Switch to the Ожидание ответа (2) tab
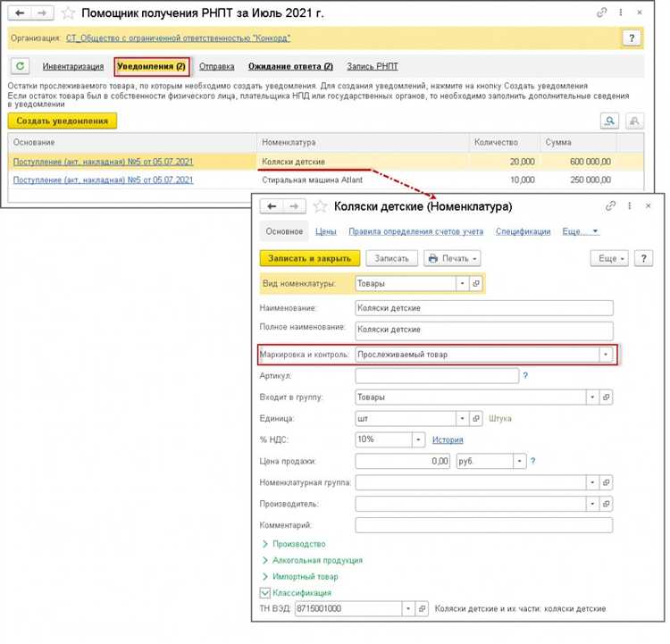This screenshot has height=644, width=670. (x=290, y=66)
